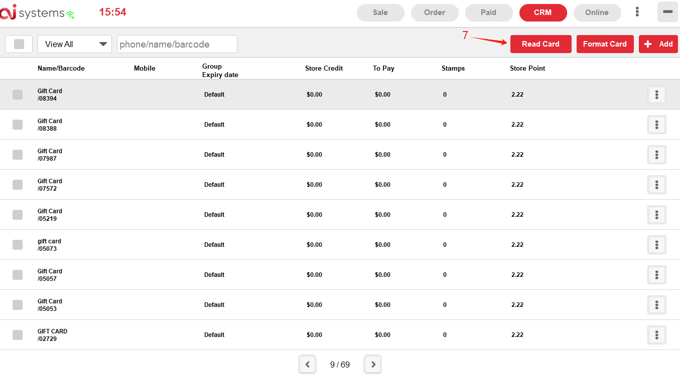Click the Store Point column header
Image resolution: width=680 pixels, height=379 pixels.
pos(527,69)
